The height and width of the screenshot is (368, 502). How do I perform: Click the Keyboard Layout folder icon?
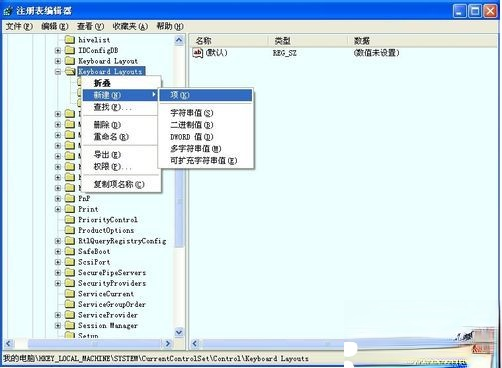point(70,61)
